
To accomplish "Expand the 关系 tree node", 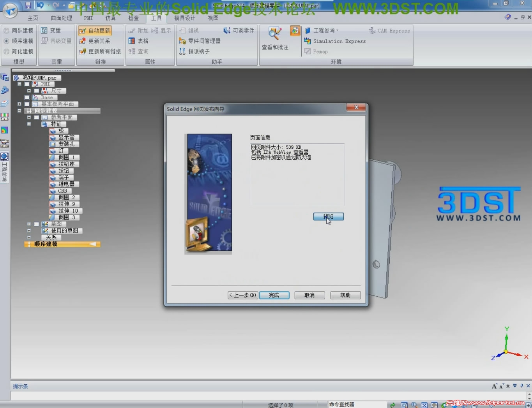I will click(x=29, y=237).
